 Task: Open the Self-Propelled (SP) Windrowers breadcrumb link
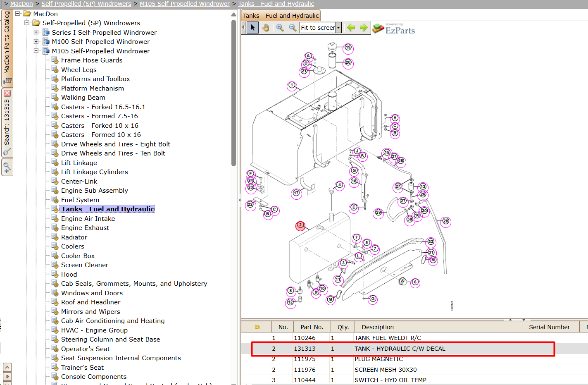[x=86, y=4]
